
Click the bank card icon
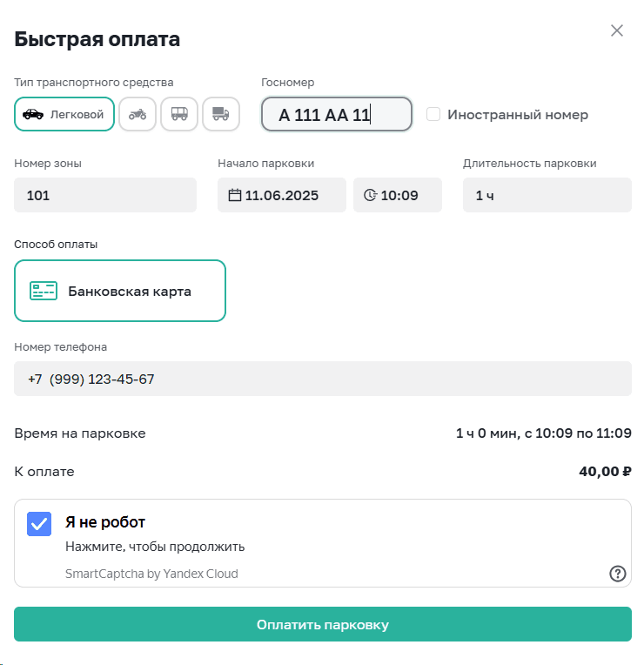[44, 291]
